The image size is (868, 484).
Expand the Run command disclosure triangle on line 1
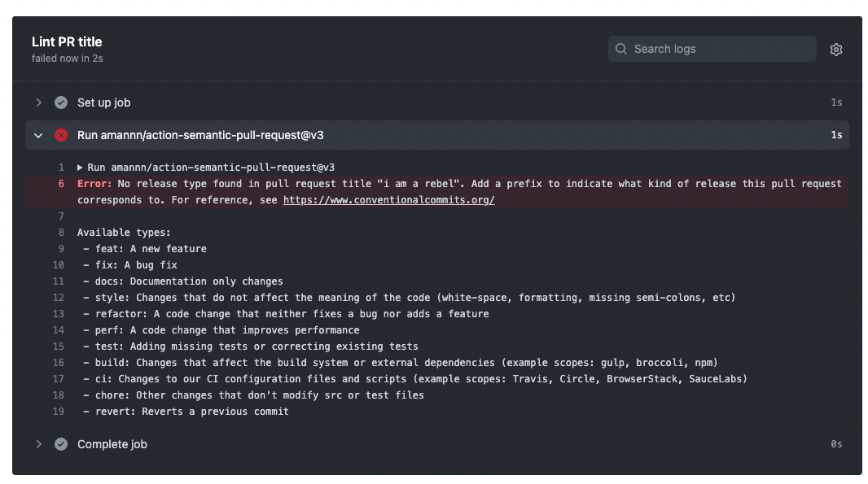[81, 168]
